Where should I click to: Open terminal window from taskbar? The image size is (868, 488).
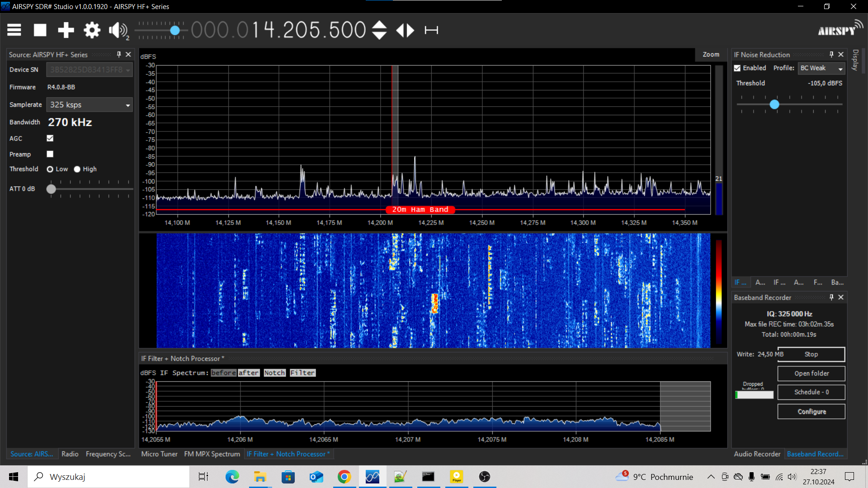pyautogui.click(x=428, y=477)
